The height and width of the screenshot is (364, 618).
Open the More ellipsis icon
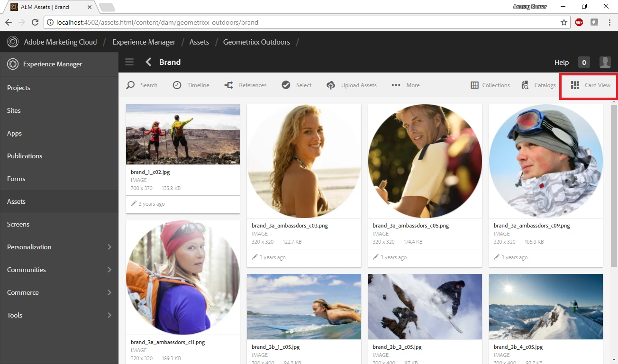pyautogui.click(x=396, y=85)
